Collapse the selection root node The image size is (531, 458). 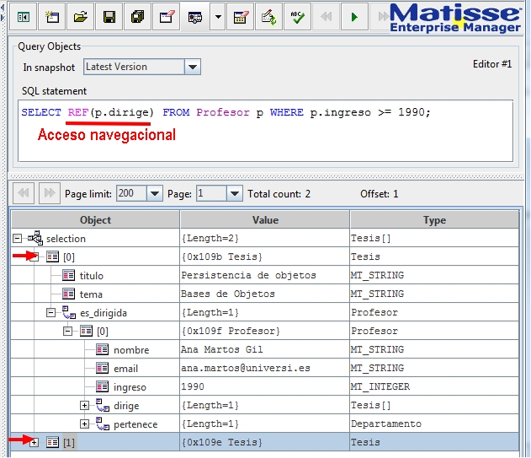(x=17, y=238)
